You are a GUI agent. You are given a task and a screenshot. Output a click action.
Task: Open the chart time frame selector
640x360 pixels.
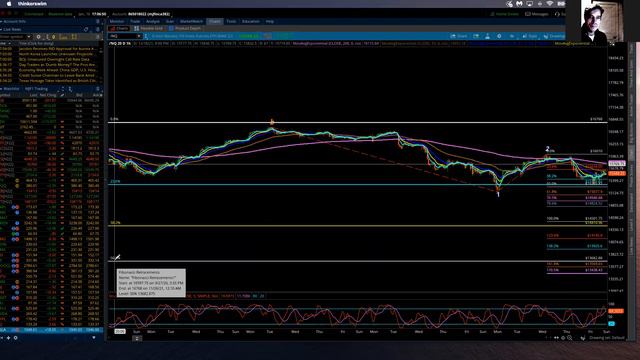(512, 36)
